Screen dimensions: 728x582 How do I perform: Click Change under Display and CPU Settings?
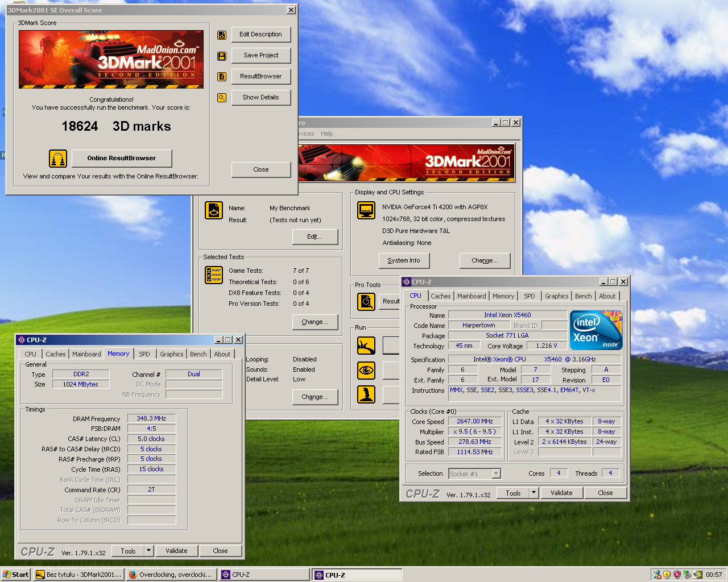485,260
